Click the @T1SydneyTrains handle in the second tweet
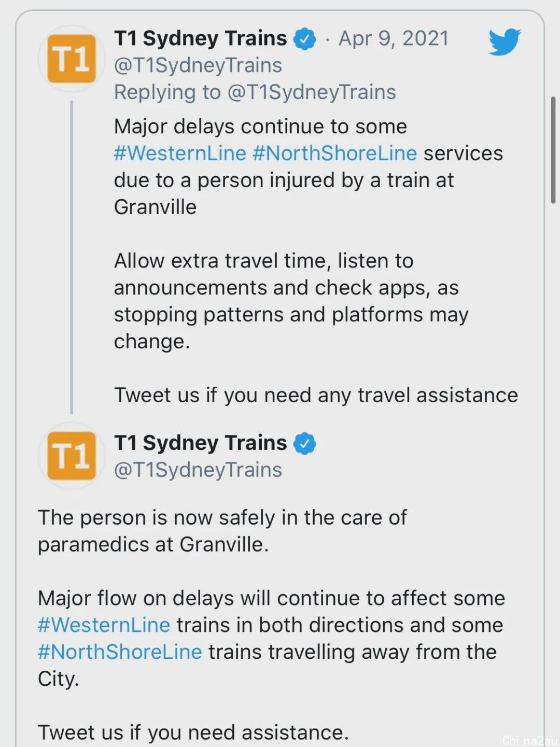Viewport: 560px width, 747px height. tap(198, 470)
